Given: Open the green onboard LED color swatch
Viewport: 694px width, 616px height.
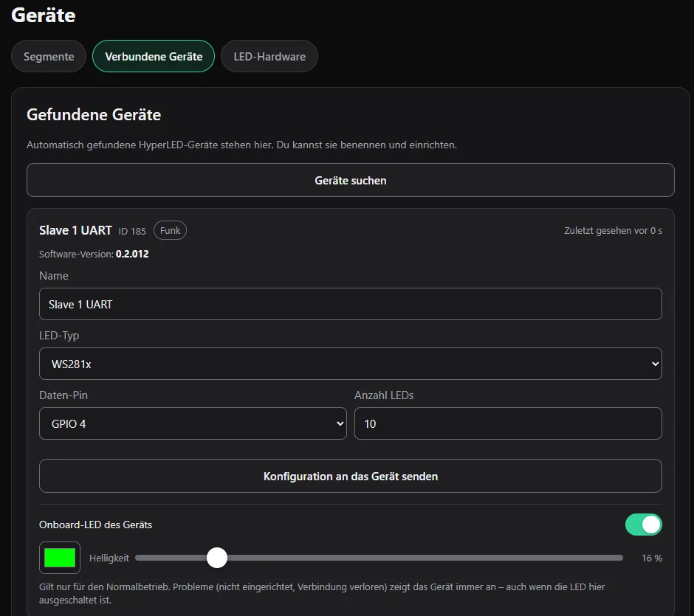Looking at the screenshot, I should pos(60,558).
